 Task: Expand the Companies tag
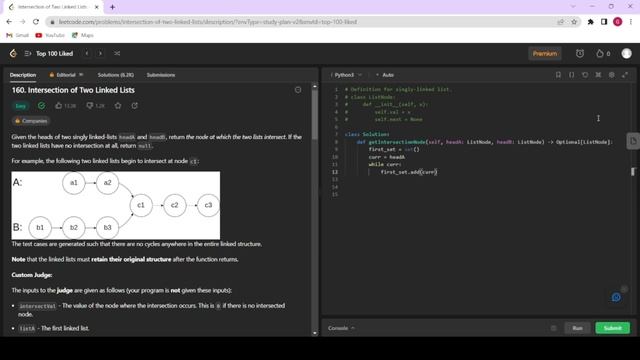pos(31,121)
